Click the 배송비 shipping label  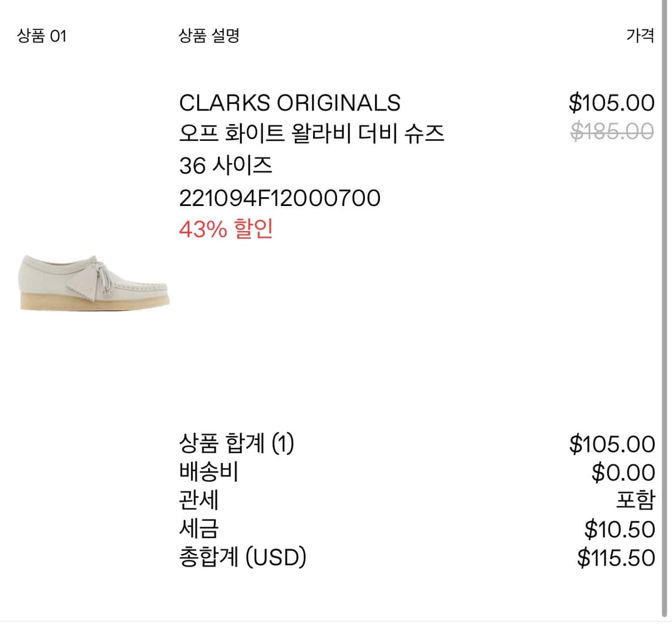click(208, 472)
